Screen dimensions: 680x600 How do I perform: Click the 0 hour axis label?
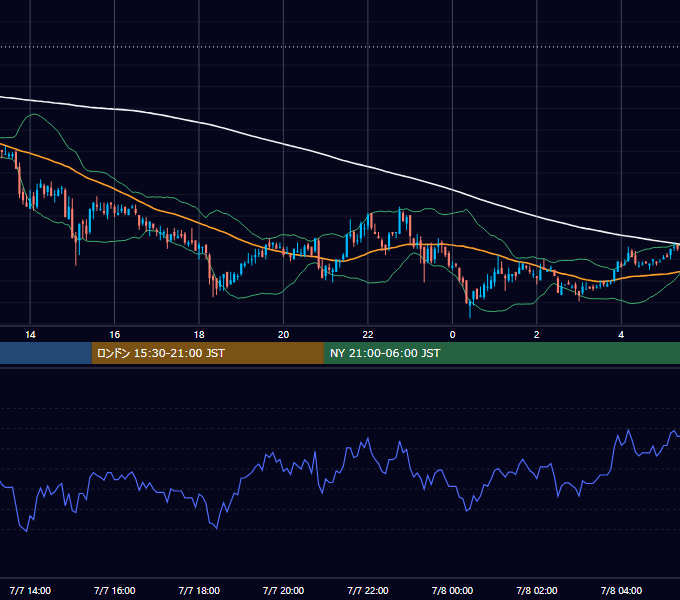pos(452,335)
